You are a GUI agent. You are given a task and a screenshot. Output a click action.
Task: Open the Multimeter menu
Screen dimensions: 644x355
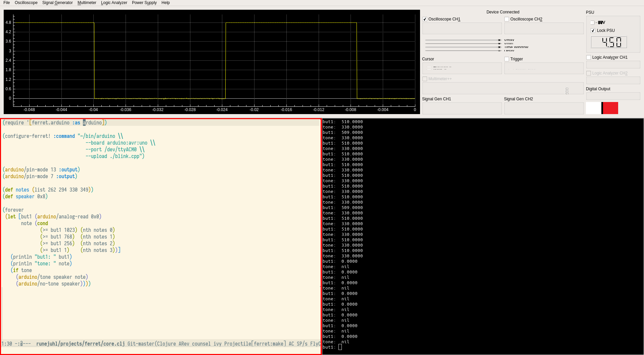pos(87,3)
